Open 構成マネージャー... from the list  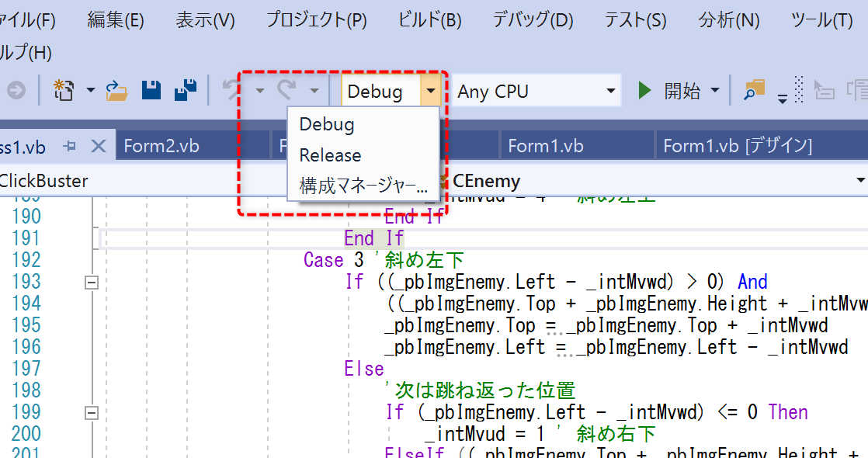coord(363,186)
